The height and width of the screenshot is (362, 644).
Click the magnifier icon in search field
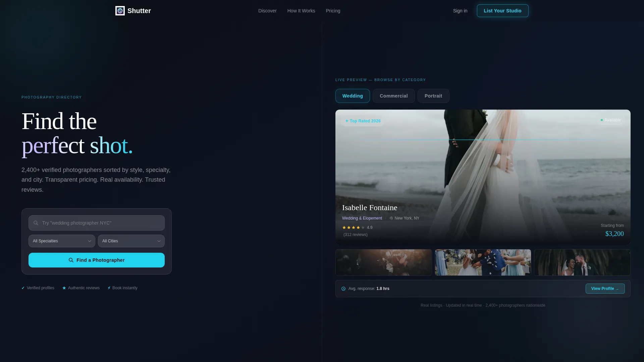[36, 223]
